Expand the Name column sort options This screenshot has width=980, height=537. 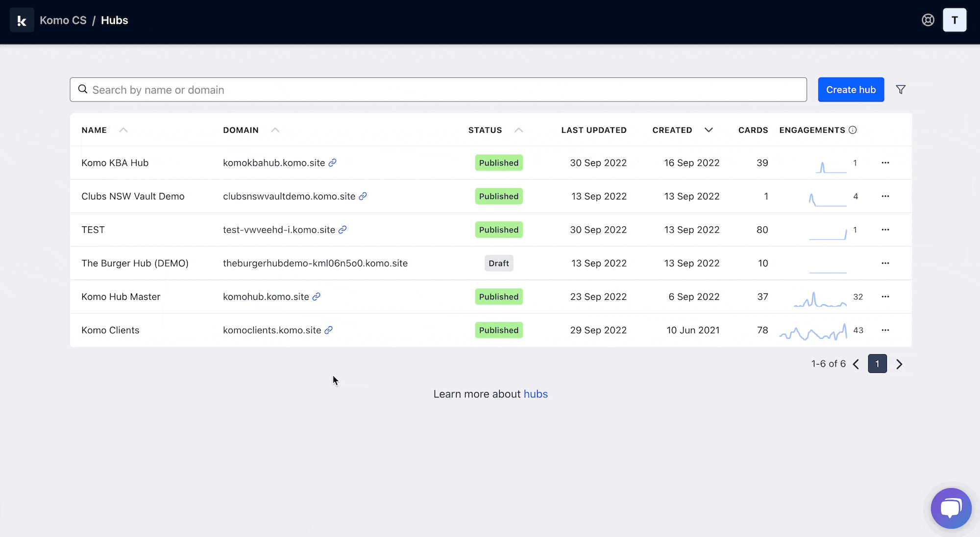pyautogui.click(x=123, y=130)
